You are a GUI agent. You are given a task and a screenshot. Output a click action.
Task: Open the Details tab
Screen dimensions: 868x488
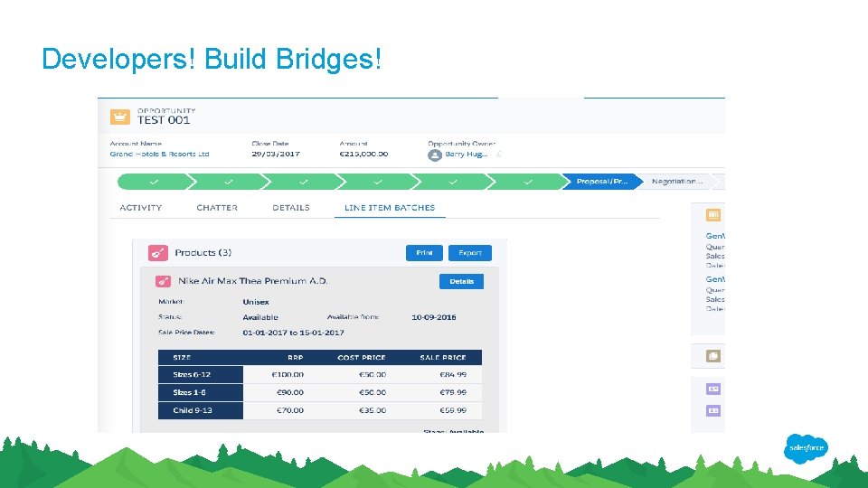tap(291, 208)
